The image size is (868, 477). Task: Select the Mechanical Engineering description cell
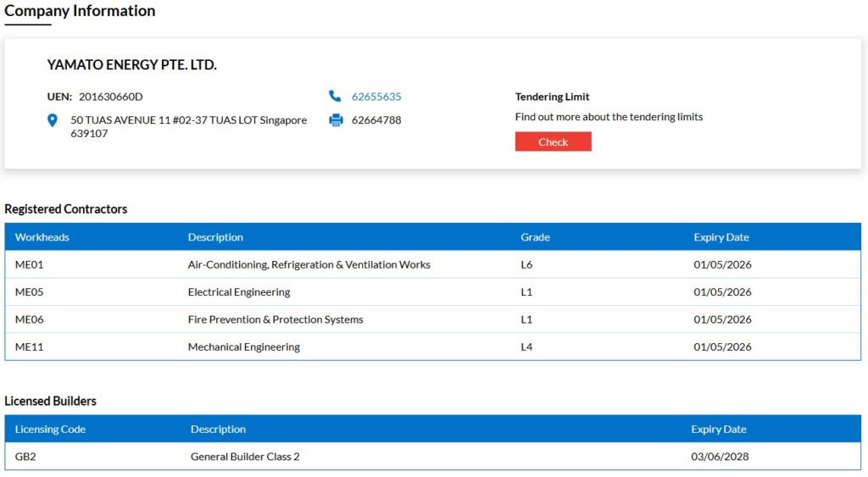point(244,347)
